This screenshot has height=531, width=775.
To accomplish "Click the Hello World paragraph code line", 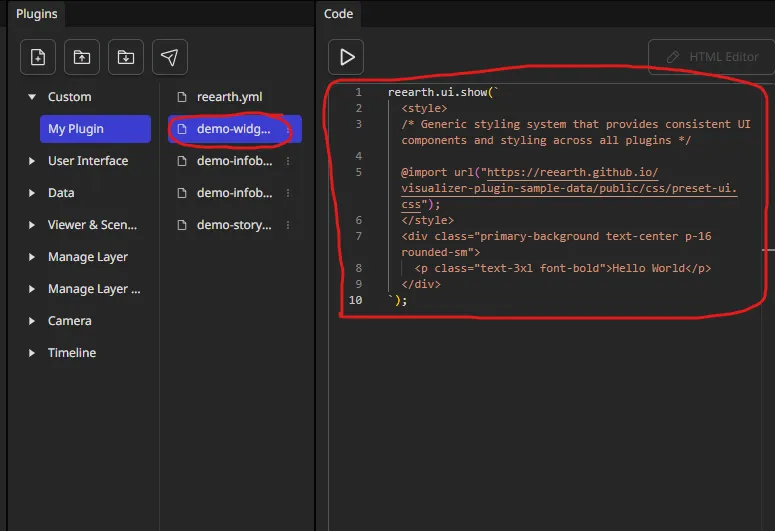I will click(x=563, y=268).
